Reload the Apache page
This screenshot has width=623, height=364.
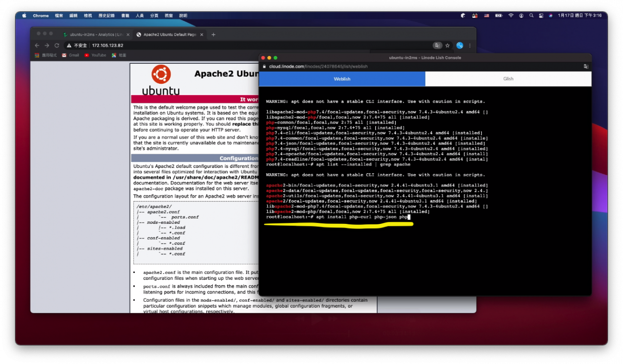coord(56,45)
